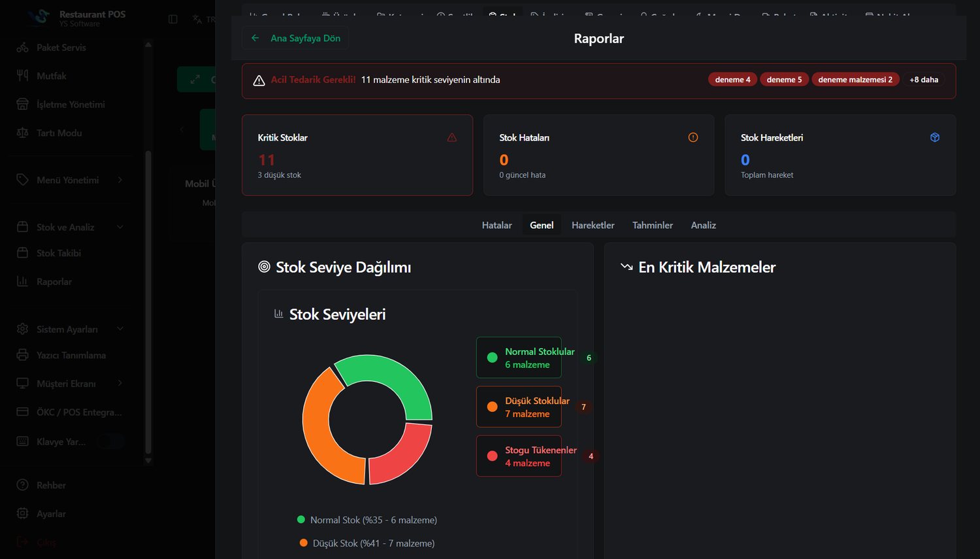Click the Stok Takibi box icon
The image size is (980, 559).
click(x=22, y=253)
